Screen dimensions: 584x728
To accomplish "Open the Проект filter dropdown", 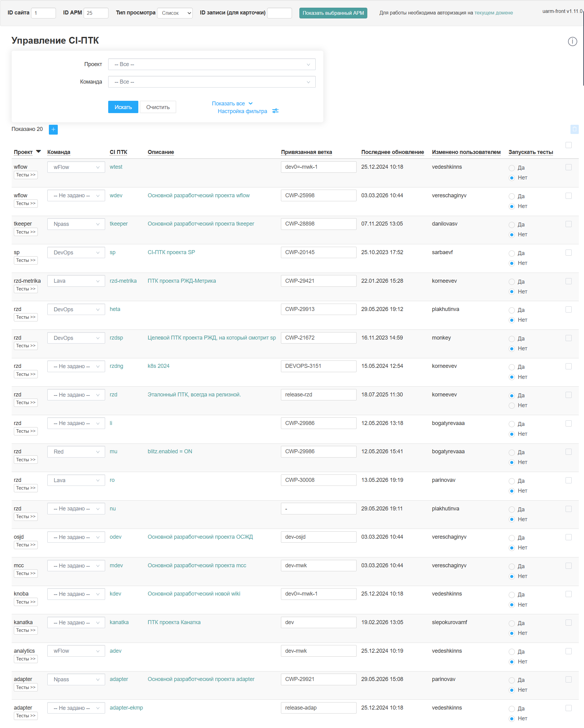I will [x=212, y=64].
